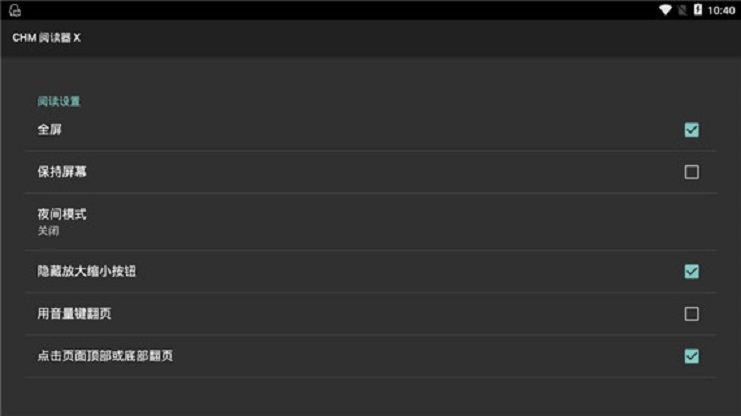Select the 保持屏幕 setting label
This screenshot has width=741, height=416.
pos(62,172)
